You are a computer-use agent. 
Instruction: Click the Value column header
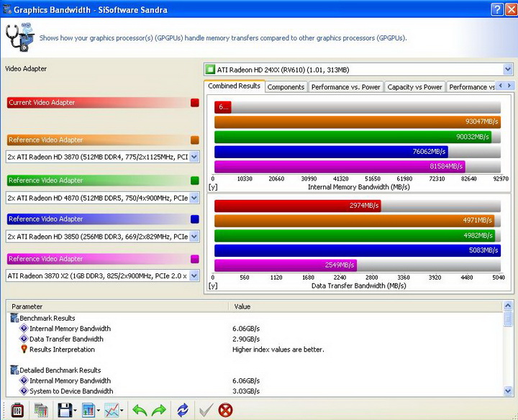click(x=365, y=306)
